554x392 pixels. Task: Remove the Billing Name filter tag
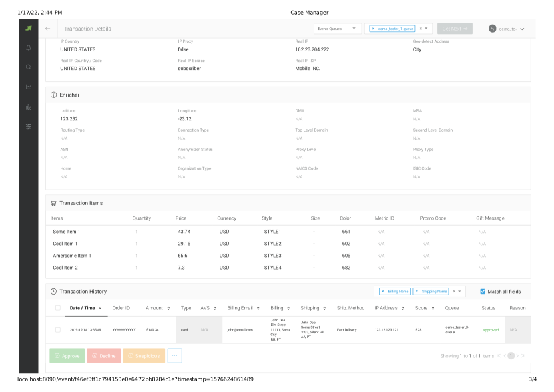point(382,292)
